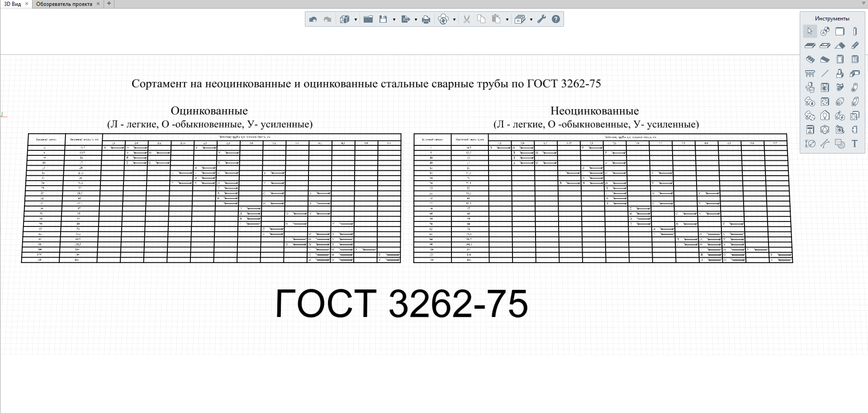Image resolution: width=868 pixels, height=413 pixels.
Task: Select the Lighting fixture bulb tool
Action: 825,115
